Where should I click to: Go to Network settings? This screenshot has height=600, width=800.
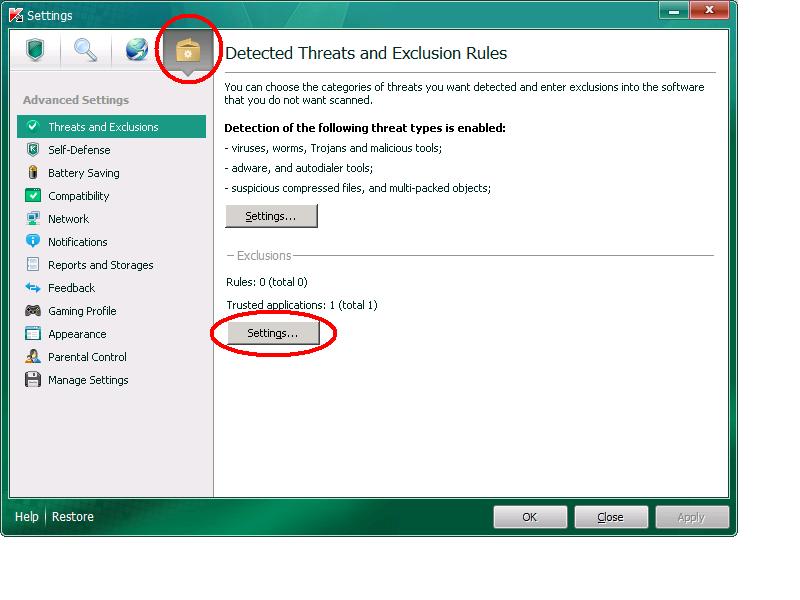point(68,219)
